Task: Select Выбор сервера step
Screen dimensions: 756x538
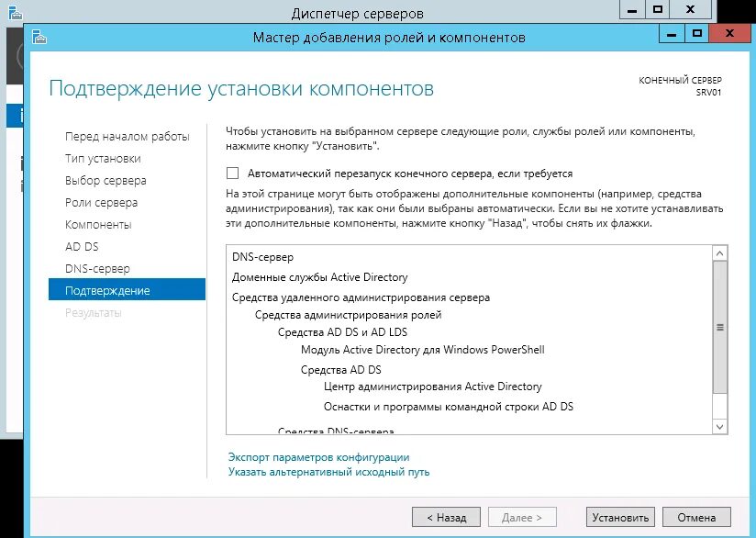Action: pyautogui.click(x=106, y=181)
